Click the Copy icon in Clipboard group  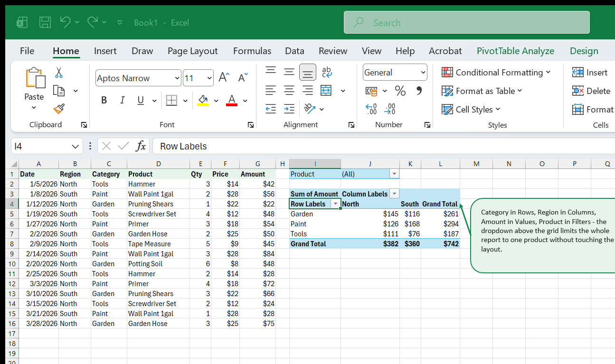[59, 91]
